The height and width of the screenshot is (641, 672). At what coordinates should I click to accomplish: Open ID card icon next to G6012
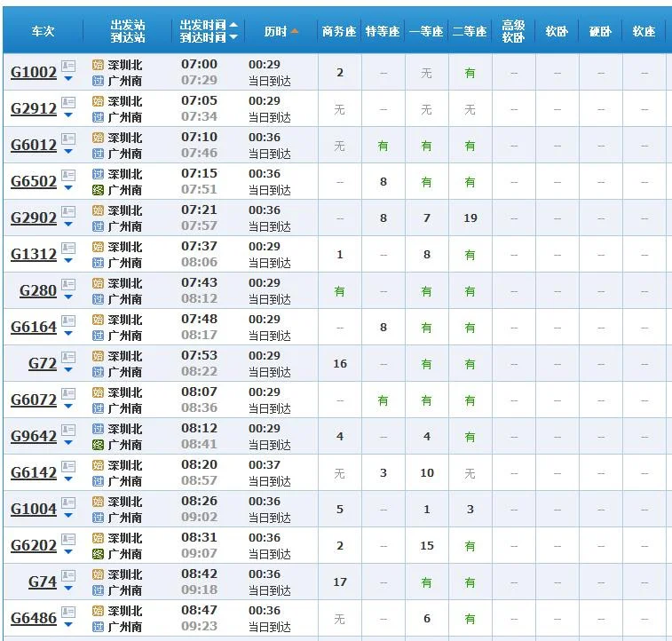(68, 138)
